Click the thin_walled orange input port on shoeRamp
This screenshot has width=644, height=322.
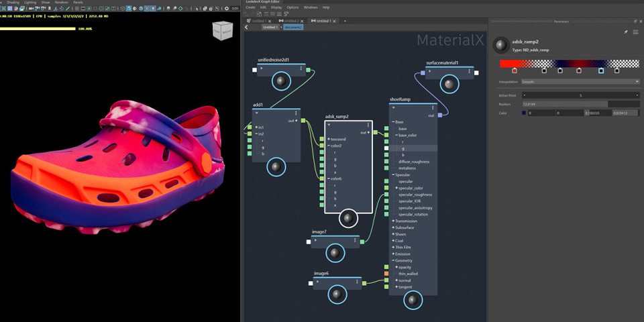pyautogui.click(x=386, y=274)
